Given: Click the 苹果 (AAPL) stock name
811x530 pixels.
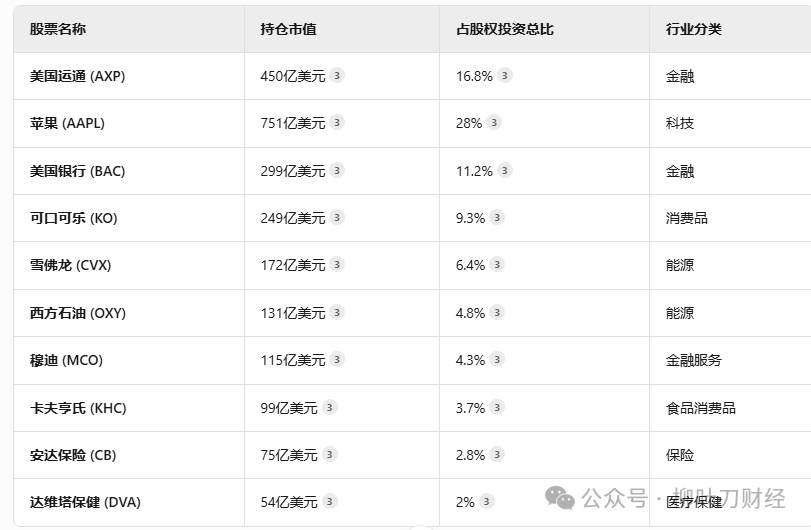Looking at the screenshot, I should [x=67, y=123].
